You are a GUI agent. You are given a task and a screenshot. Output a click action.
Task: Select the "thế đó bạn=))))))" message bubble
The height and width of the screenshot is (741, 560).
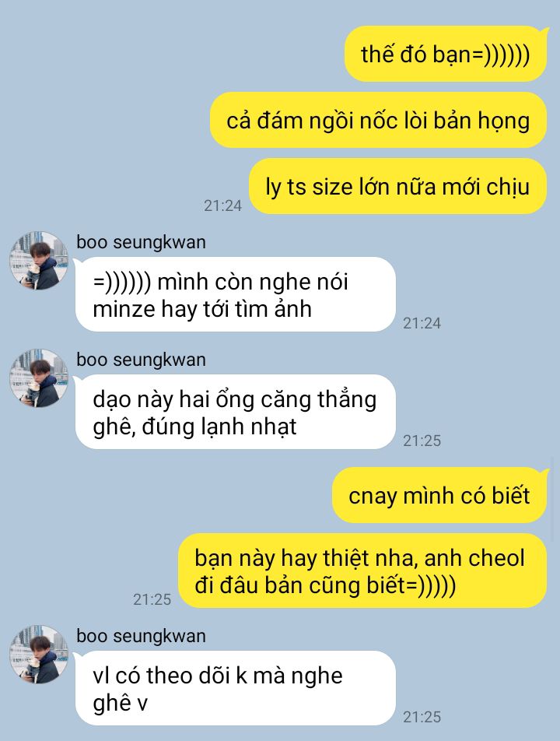[x=445, y=54]
